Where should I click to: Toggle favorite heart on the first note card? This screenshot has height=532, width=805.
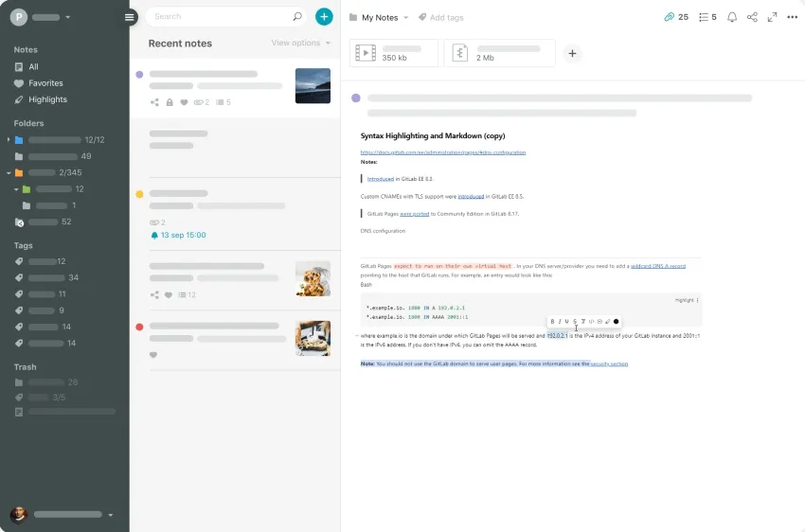[x=184, y=102]
